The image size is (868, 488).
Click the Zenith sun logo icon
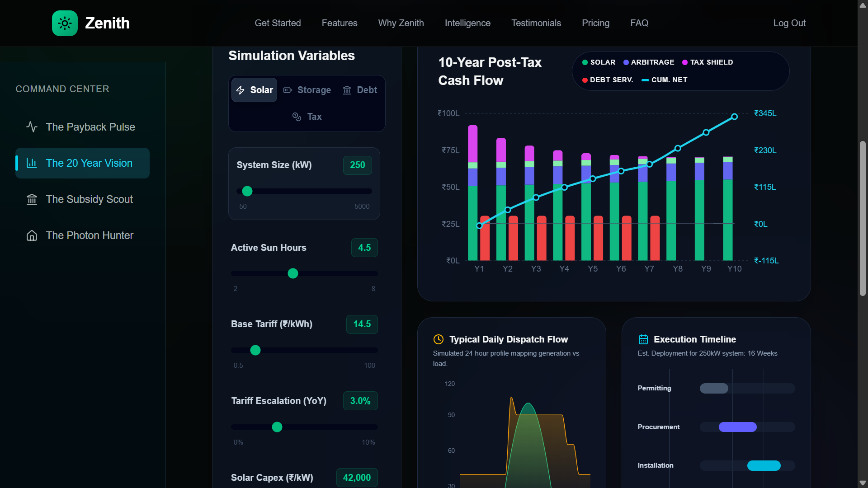65,23
